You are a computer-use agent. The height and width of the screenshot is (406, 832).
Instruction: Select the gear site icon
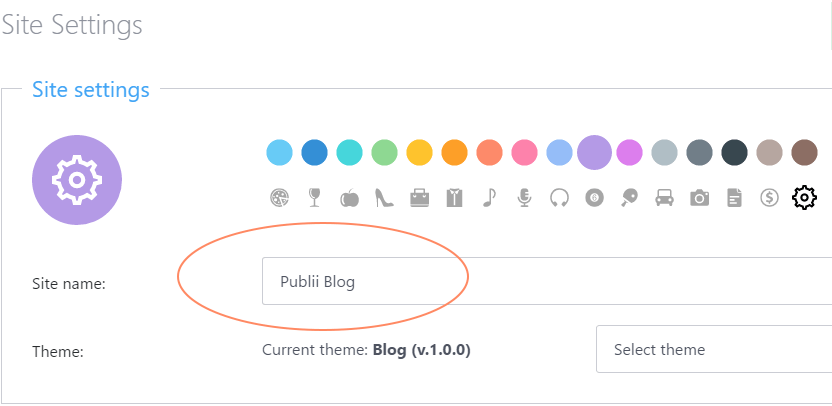804,198
